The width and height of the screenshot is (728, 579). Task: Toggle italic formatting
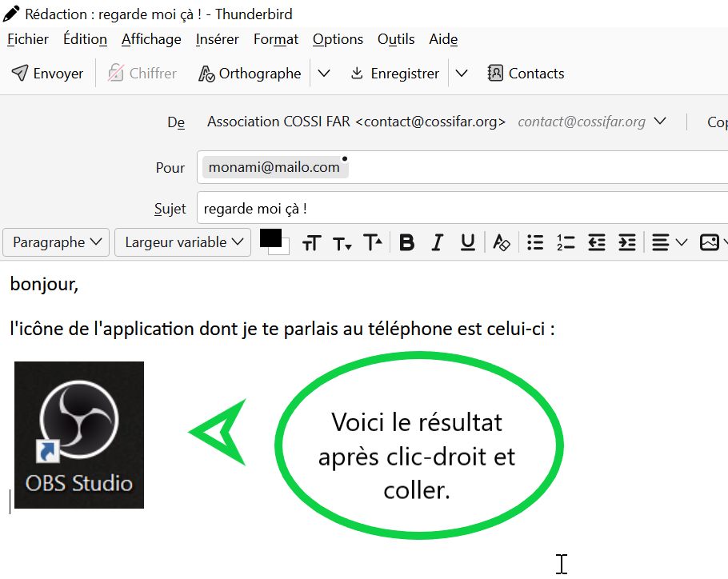[438, 243]
